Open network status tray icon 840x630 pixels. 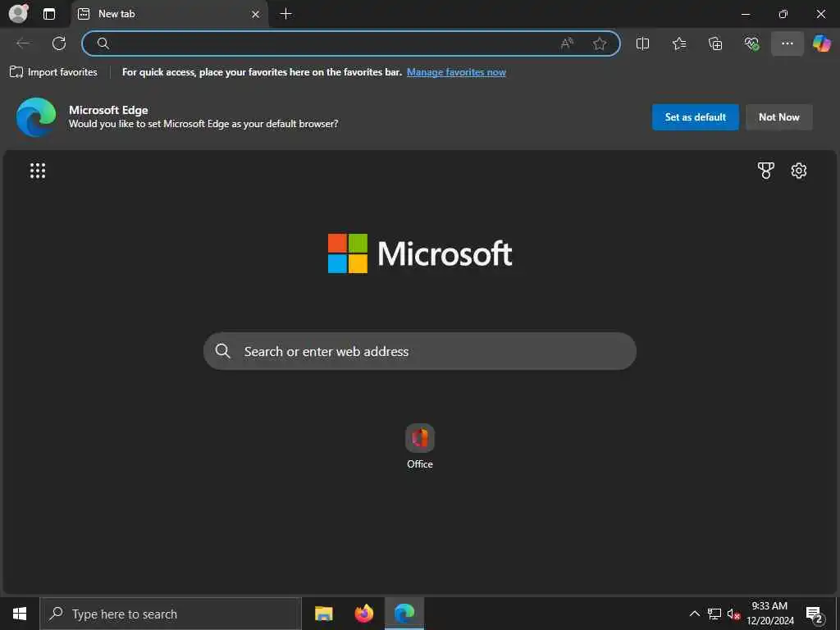(714, 614)
